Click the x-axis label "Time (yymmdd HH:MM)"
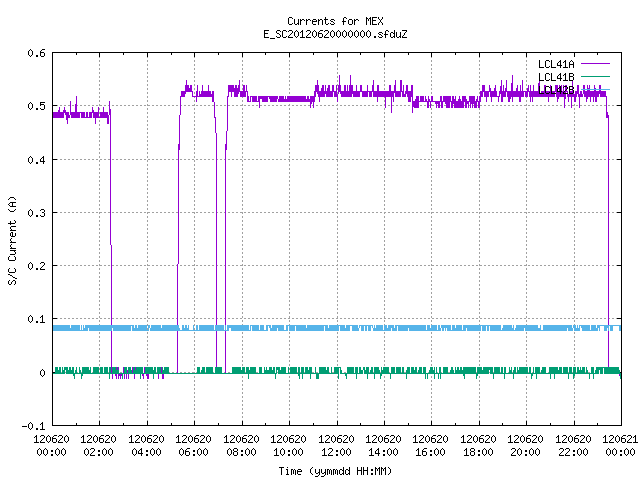This screenshot has height=480, width=640. click(x=335, y=471)
